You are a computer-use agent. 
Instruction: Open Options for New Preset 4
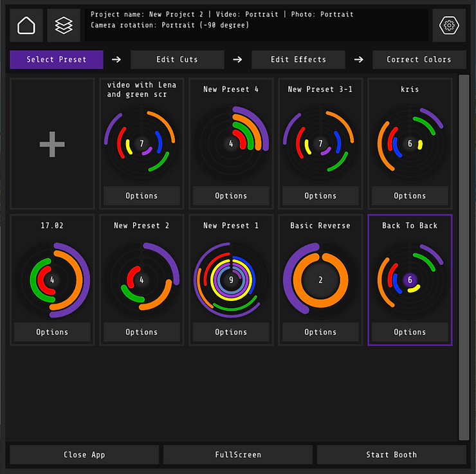click(x=231, y=196)
